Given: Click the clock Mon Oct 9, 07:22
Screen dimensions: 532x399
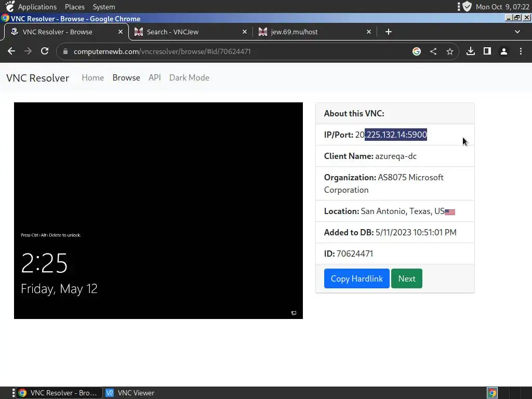Looking at the screenshot, I should [502, 7].
